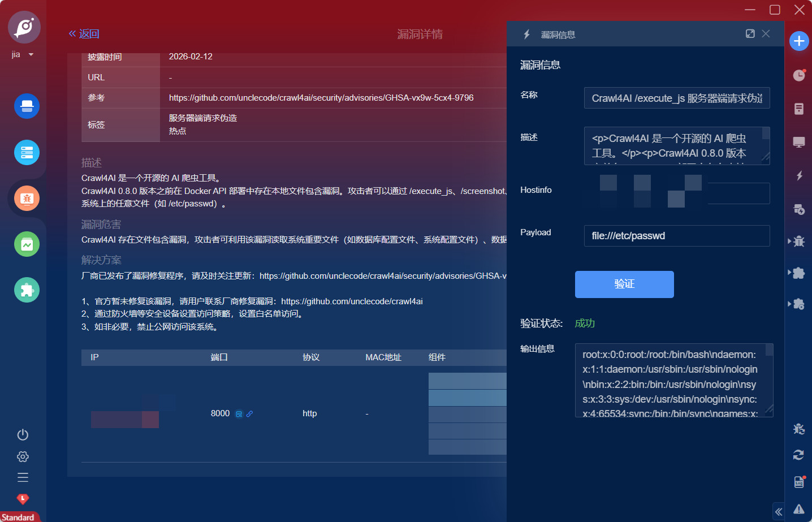
Task: Open the Vulnerability bug icon in sidebar
Action: click(27, 199)
